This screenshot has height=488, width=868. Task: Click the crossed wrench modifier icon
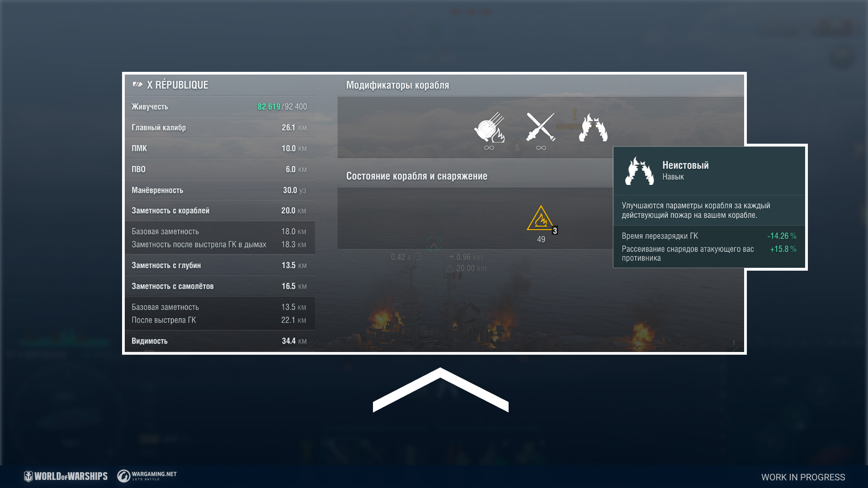[541, 127]
